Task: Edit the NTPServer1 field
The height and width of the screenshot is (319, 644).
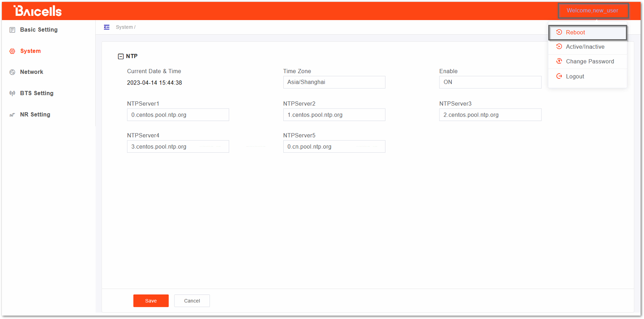Action: [x=178, y=115]
